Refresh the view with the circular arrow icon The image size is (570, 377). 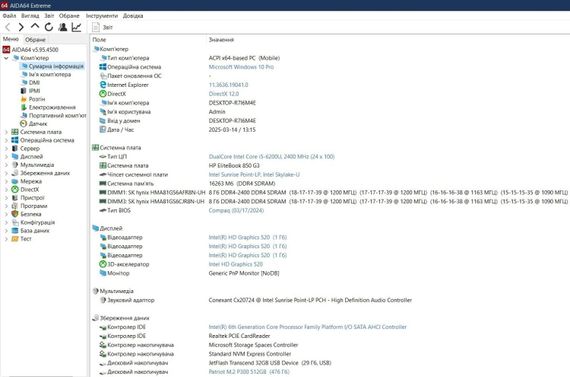[x=49, y=27]
